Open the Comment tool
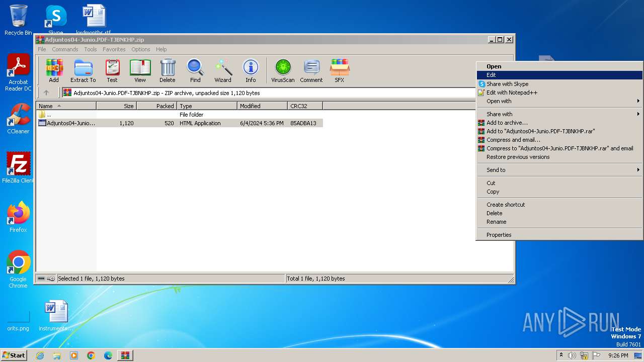The width and height of the screenshot is (644, 362). click(x=311, y=71)
